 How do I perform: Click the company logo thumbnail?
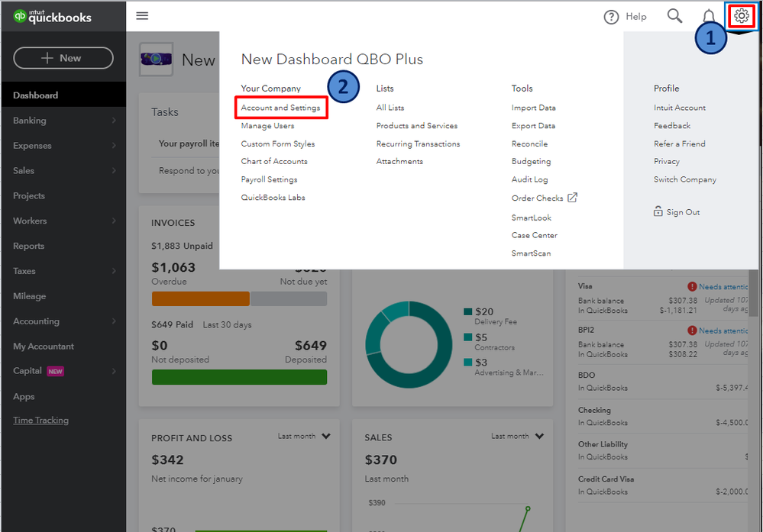coord(156,59)
